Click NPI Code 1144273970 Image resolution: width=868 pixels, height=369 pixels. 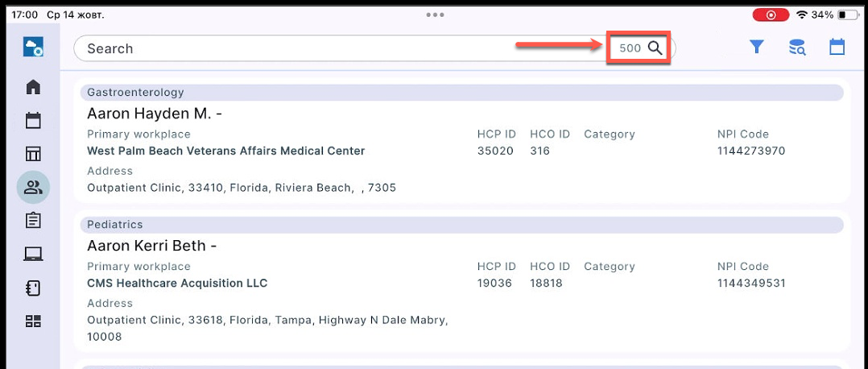coord(751,151)
